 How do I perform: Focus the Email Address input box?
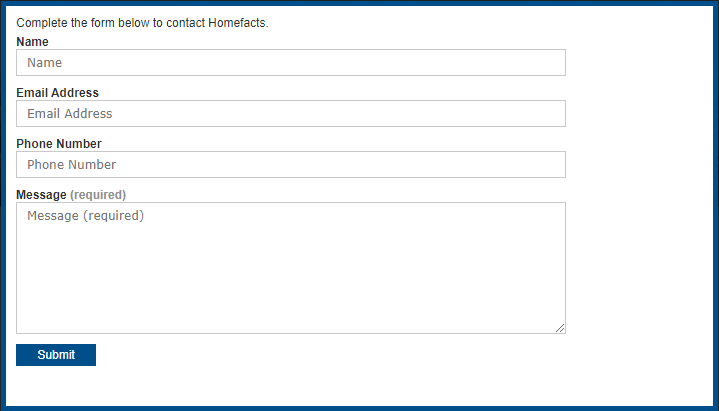291,113
